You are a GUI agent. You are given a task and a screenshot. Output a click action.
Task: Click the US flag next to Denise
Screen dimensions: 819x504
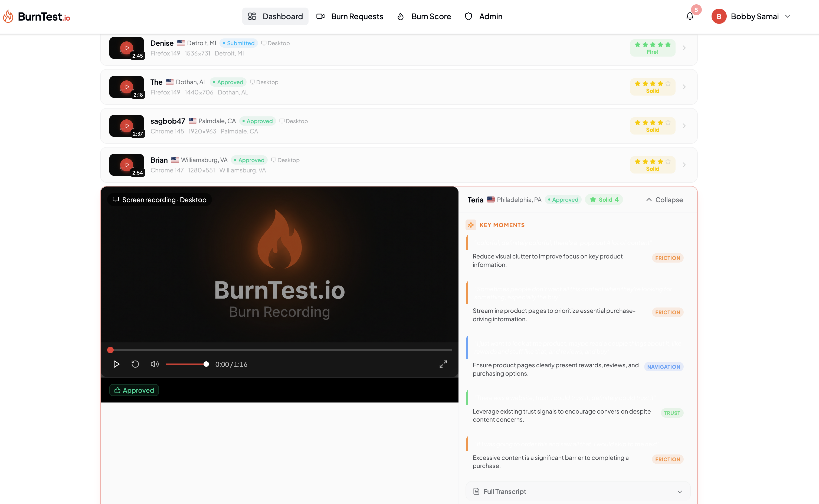[x=181, y=43]
